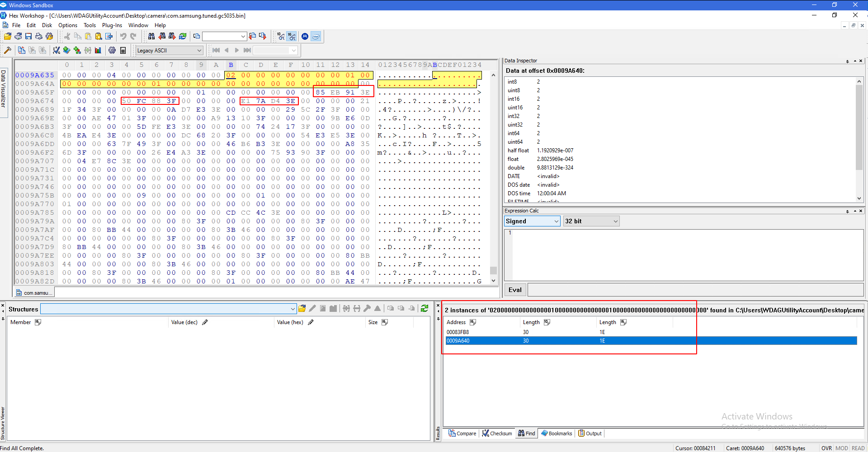Screen dimensions: 868x452
Task: Close the Data Inspector panel
Action: [x=861, y=61]
